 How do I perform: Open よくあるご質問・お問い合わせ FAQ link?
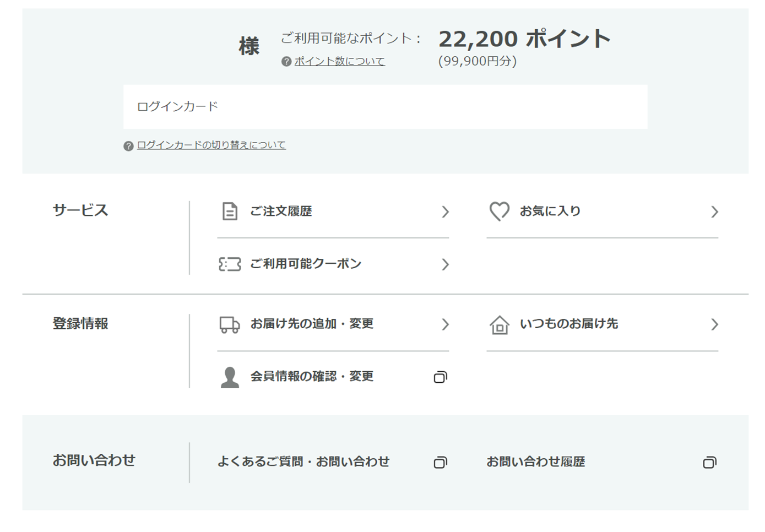click(x=303, y=462)
